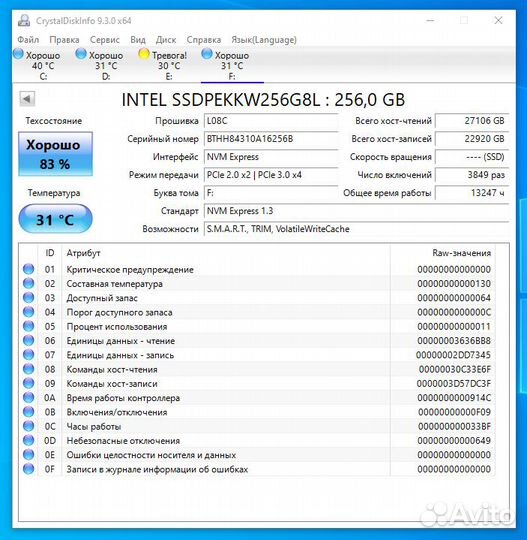Select drive F: status tab

tap(232, 65)
